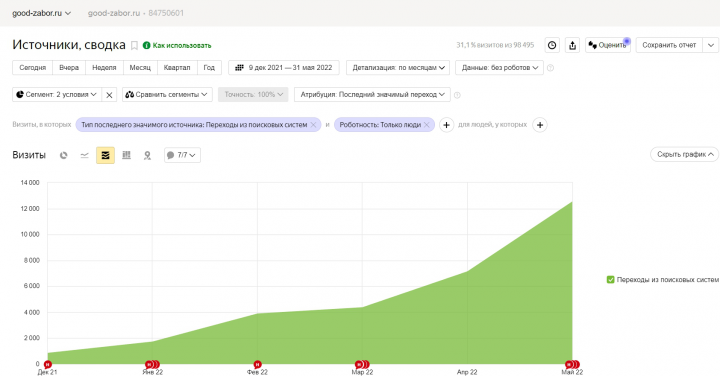Click annotation marker at Фев 22
Screen dimensions: 720x376
pyautogui.click(x=257, y=365)
